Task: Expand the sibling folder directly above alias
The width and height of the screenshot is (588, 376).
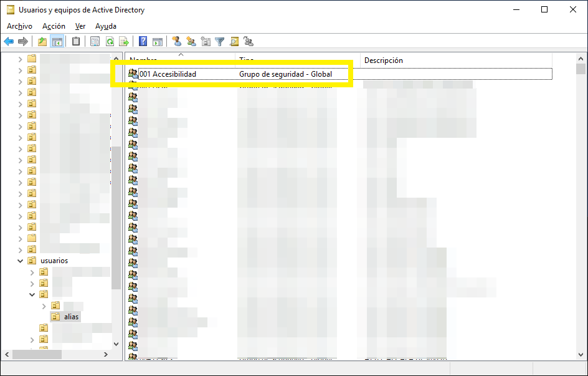Action: pyautogui.click(x=44, y=306)
